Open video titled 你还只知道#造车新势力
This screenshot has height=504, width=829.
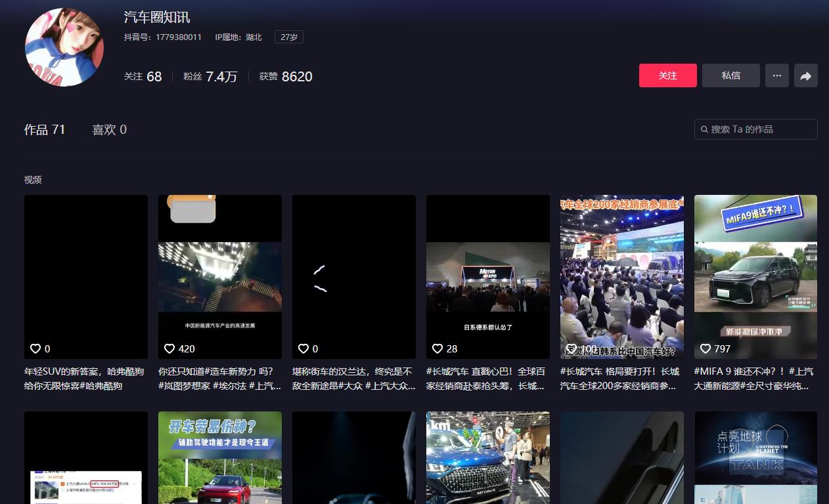(x=219, y=379)
